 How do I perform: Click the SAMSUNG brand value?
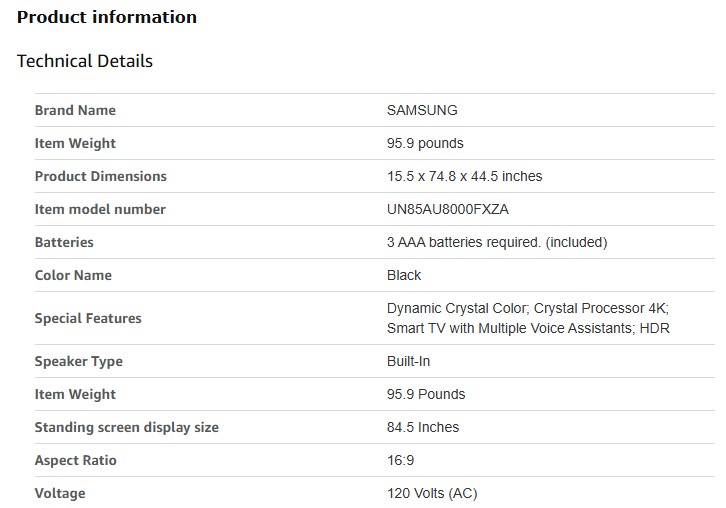[x=422, y=110]
